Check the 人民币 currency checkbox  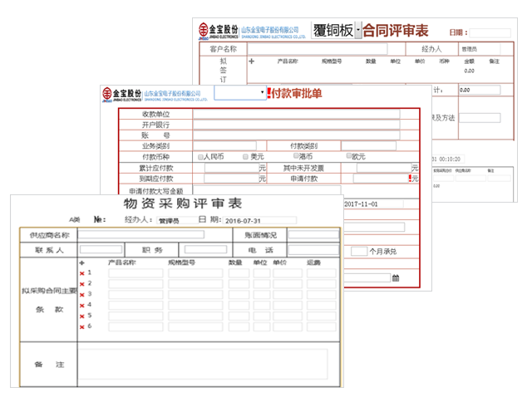pyautogui.click(x=201, y=156)
